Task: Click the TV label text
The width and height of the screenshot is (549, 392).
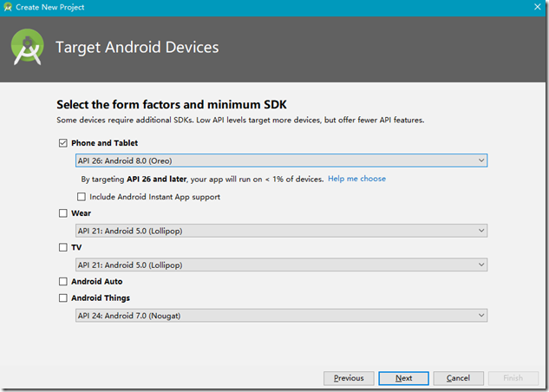Action: point(76,247)
